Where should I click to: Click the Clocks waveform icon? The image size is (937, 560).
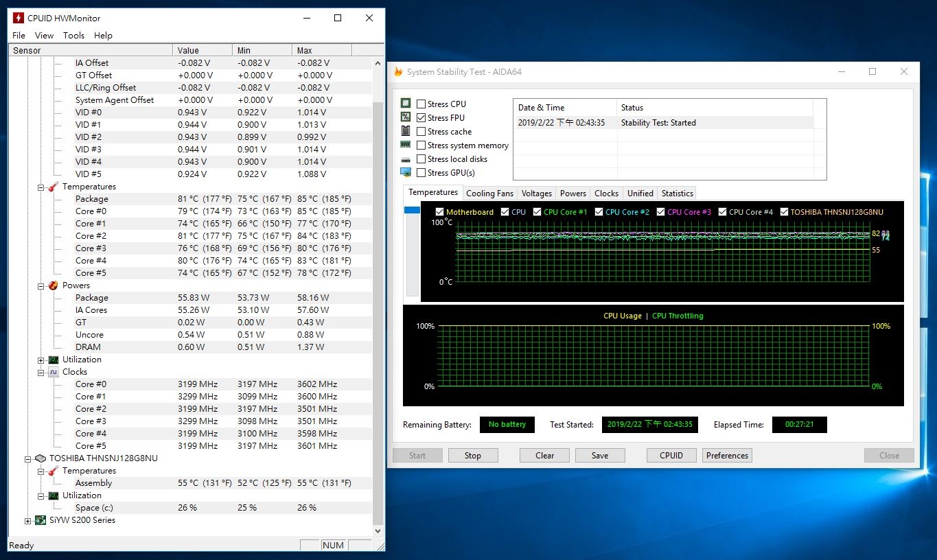click(x=53, y=372)
